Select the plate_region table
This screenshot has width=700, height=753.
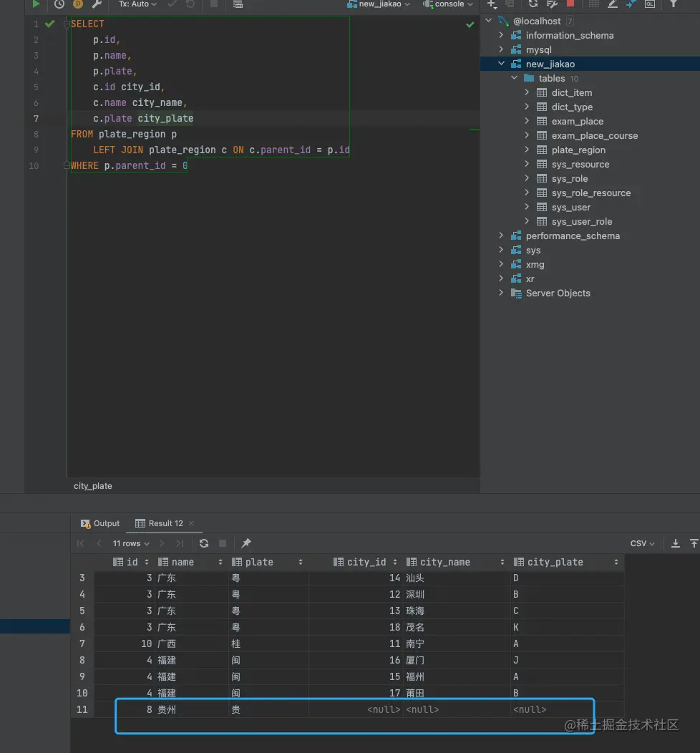578,150
